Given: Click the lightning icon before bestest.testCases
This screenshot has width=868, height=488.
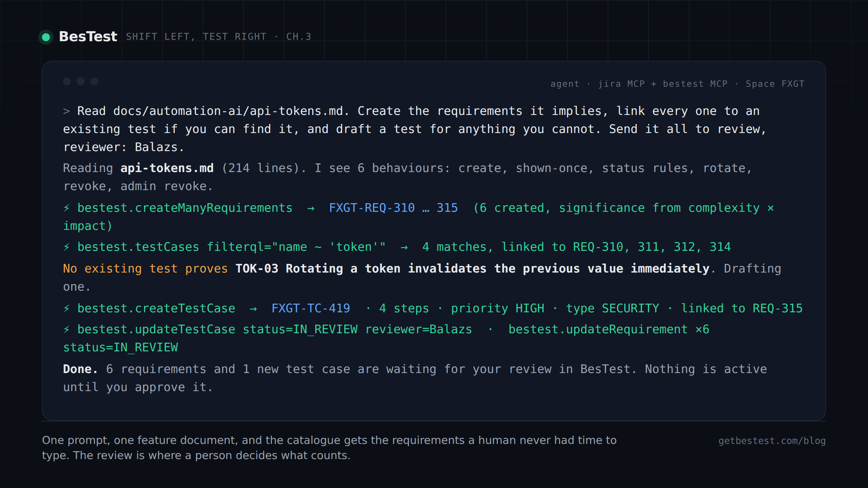Looking at the screenshot, I should pos(67,247).
